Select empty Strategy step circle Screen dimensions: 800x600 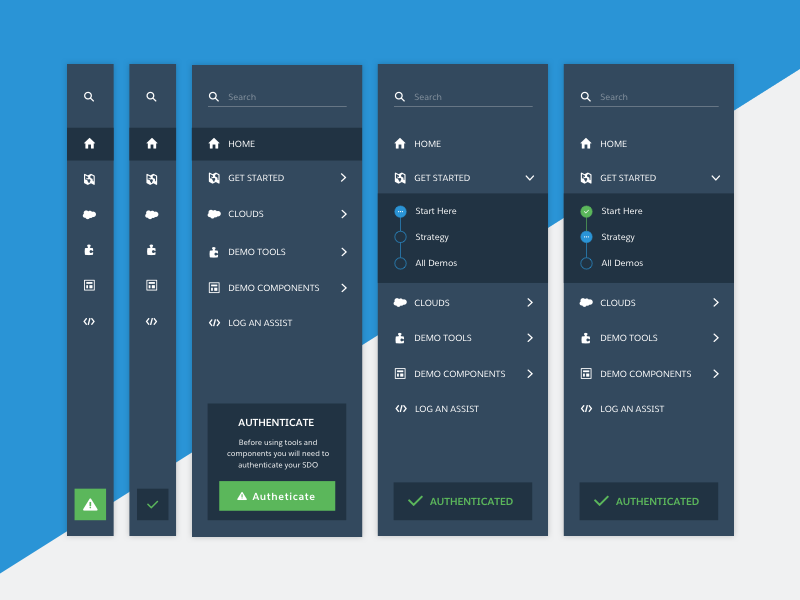(x=401, y=237)
